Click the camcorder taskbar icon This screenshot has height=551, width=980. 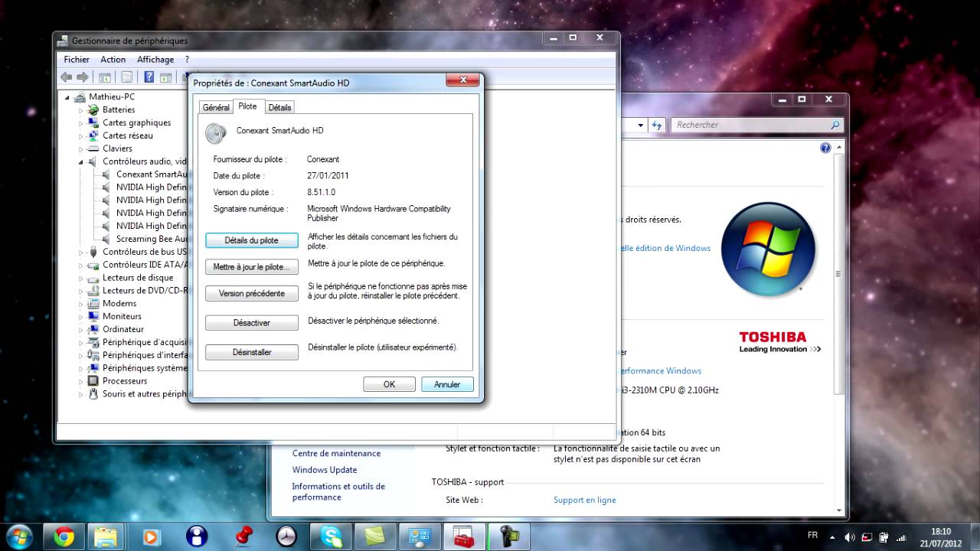point(510,536)
